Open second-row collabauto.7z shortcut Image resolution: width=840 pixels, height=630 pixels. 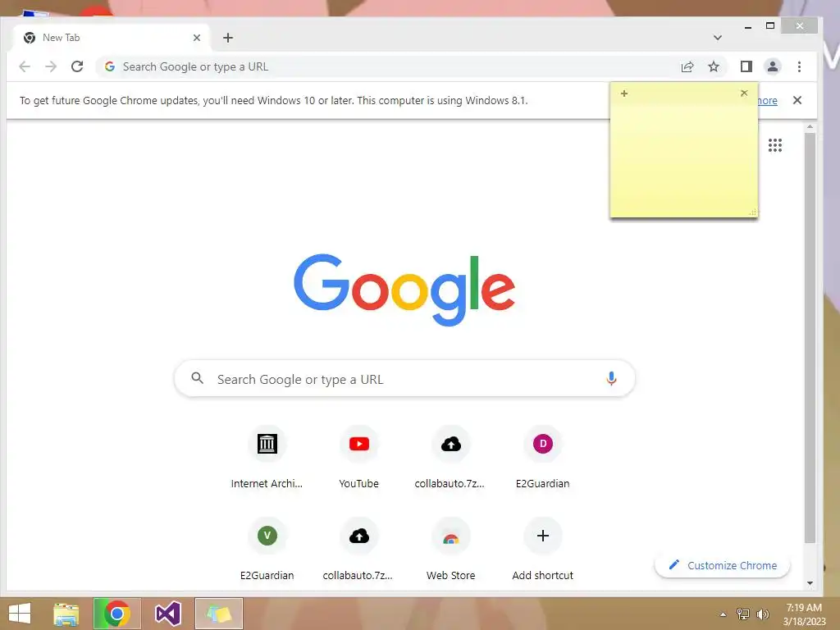coord(359,550)
